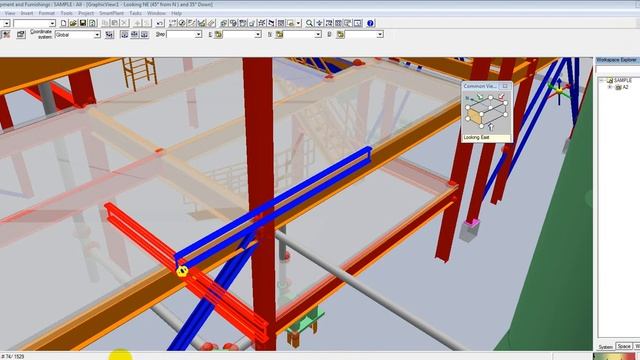
Task: Open the Tasks menu
Action: [x=136, y=13]
